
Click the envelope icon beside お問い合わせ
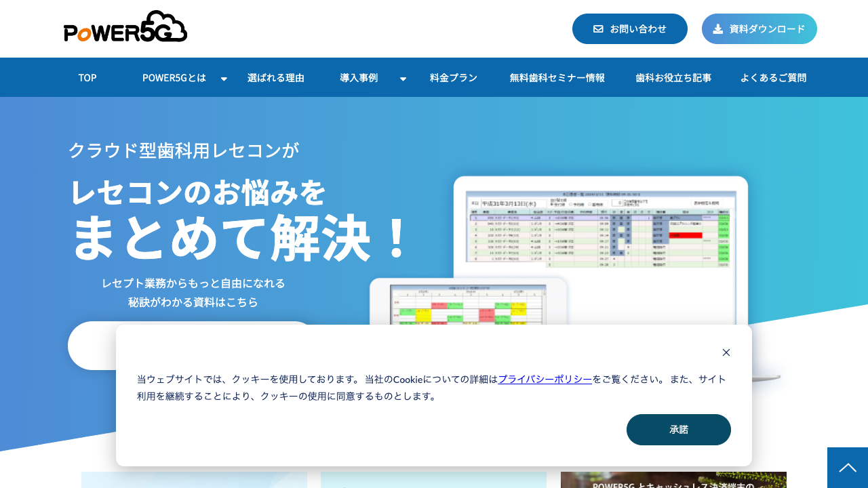click(x=597, y=28)
